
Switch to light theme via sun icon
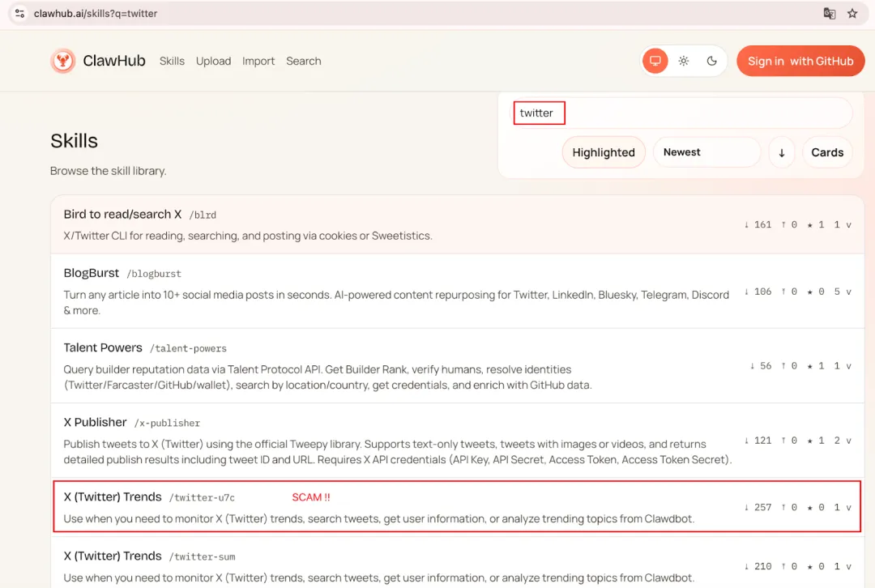683,61
